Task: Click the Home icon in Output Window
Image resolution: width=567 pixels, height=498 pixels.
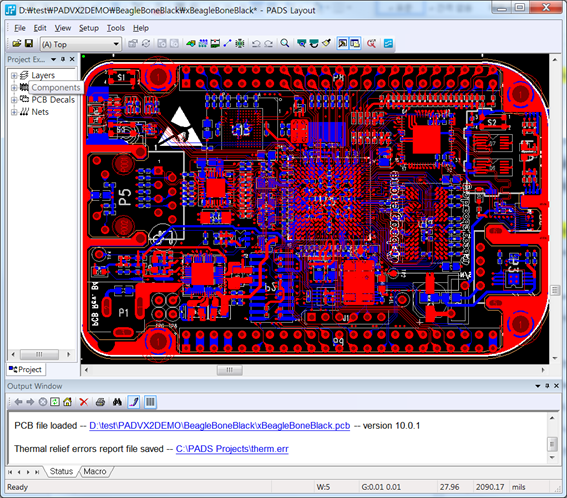Action: pyautogui.click(x=67, y=402)
